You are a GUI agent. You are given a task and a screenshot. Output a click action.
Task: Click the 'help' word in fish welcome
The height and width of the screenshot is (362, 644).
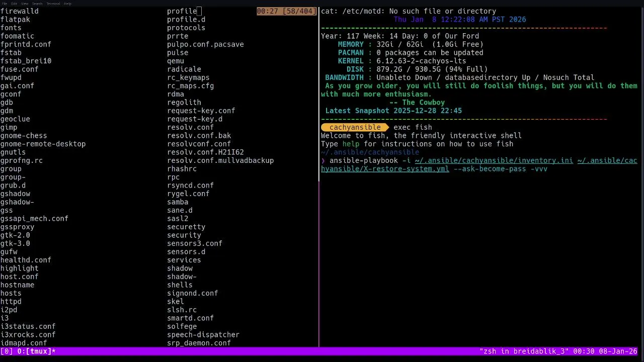click(x=351, y=144)
